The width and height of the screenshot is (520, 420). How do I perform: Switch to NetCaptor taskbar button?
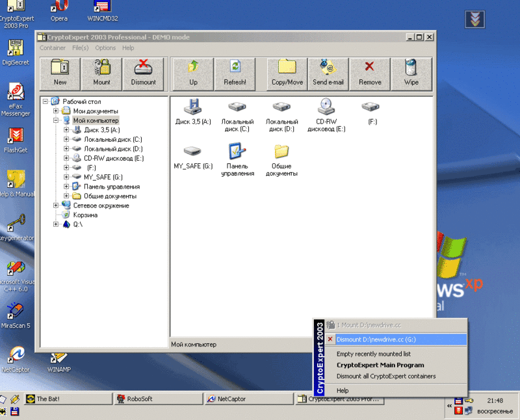pos(249,399)
